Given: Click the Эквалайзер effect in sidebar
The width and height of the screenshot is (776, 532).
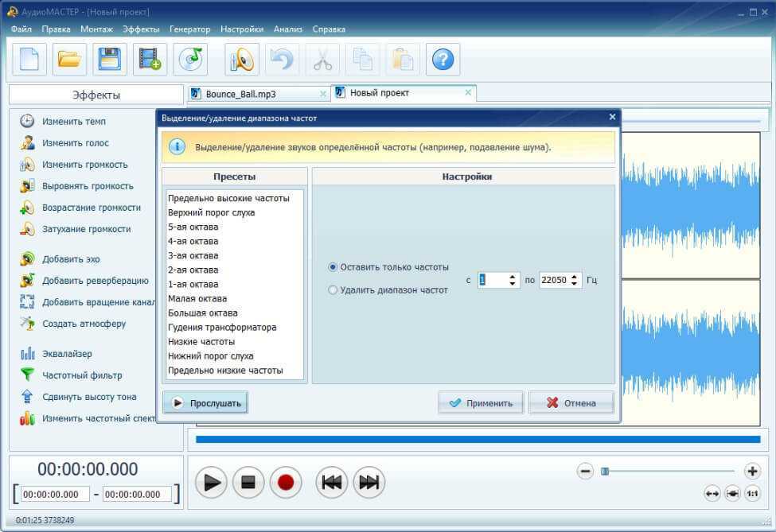Looking at the screenshot, I should [x=67, y=354].
